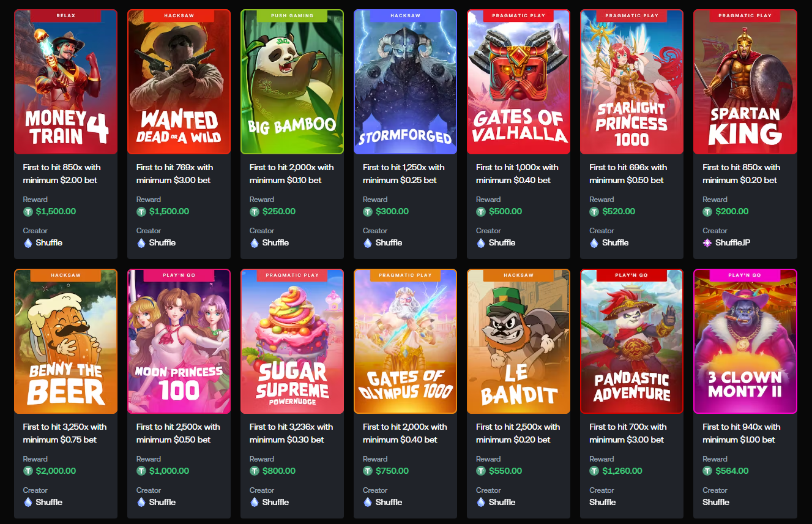Viewport: 812px width, 524px height.
Task: Open the Gates of Valhalla game image
Action: click(518, 81)
